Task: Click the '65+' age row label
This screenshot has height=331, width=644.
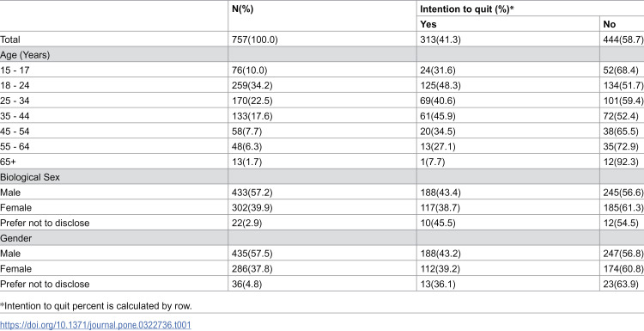Action: click(x=8, y=162)
